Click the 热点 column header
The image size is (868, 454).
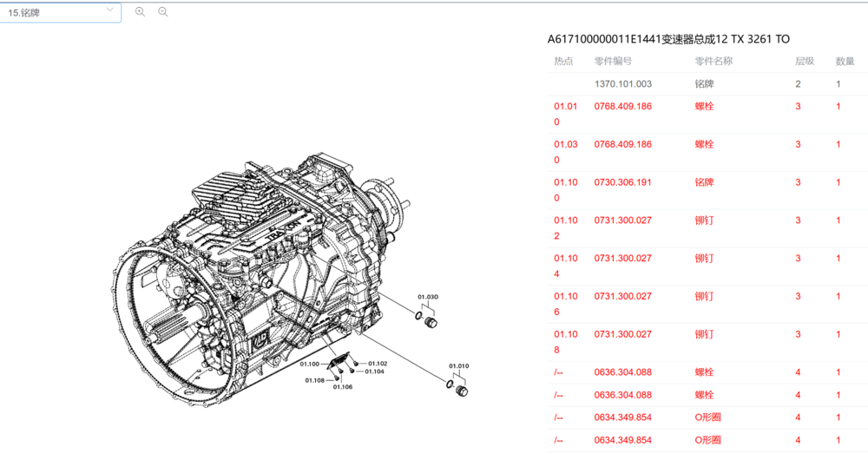[x=563, y=61]
